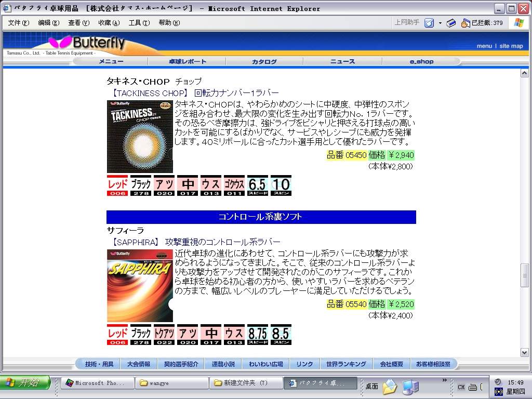This screenshot has width=532, height=399.
Task: Click the IE page icon in the title bar
Action: (7, 8)
